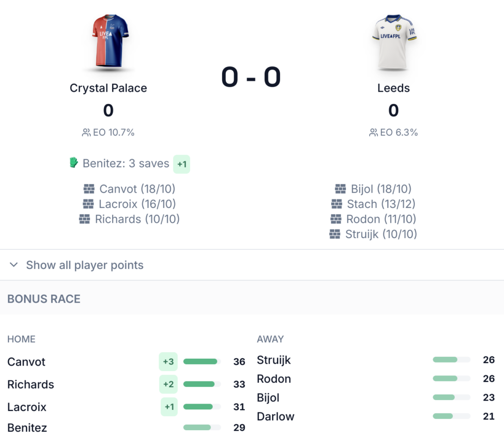Click Darlow in the away bonus list

click(x=276, y=416)
